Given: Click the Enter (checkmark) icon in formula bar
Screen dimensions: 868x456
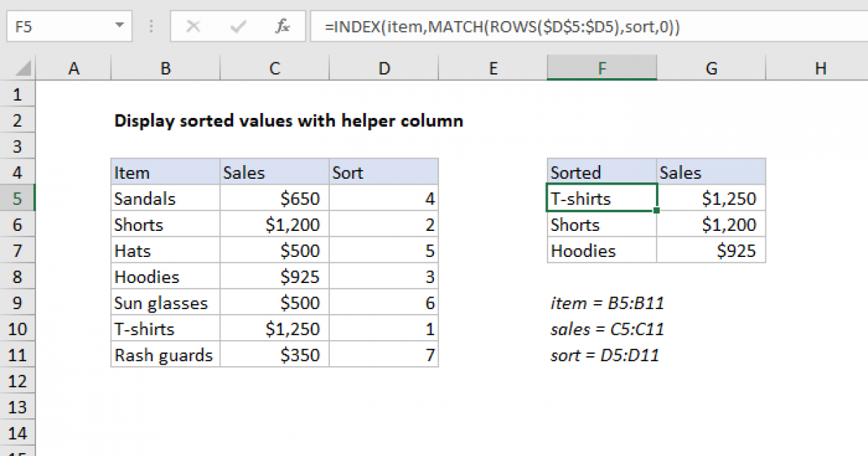Looking at the screenshot, I should coord(237,27).
